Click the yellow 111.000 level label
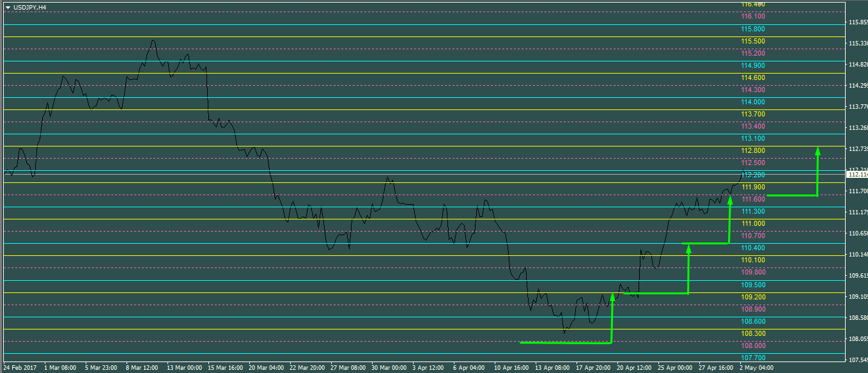This screenshot has height=373, width=868. tap(753, 224)
